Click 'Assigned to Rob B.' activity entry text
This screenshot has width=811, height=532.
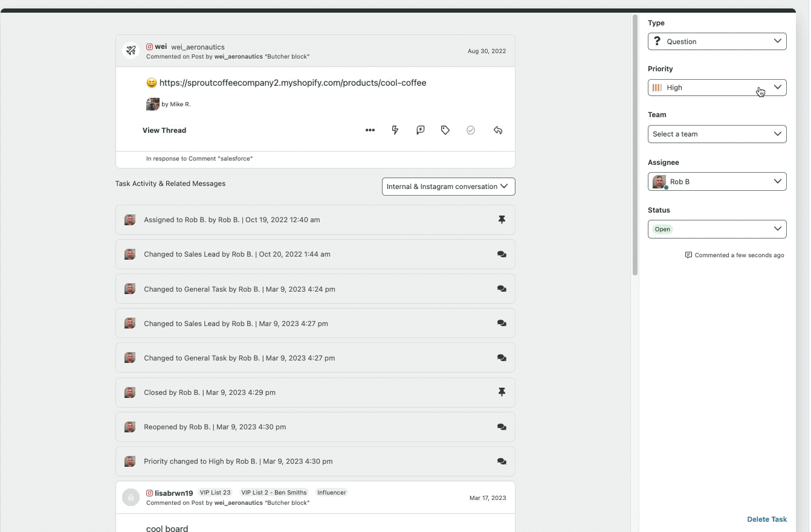point(232,220)
